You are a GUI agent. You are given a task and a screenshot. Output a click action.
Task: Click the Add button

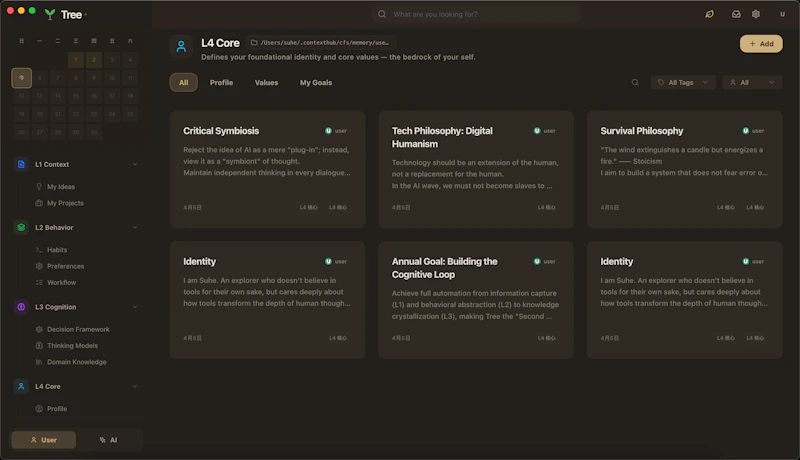click(x=761, y=44)
